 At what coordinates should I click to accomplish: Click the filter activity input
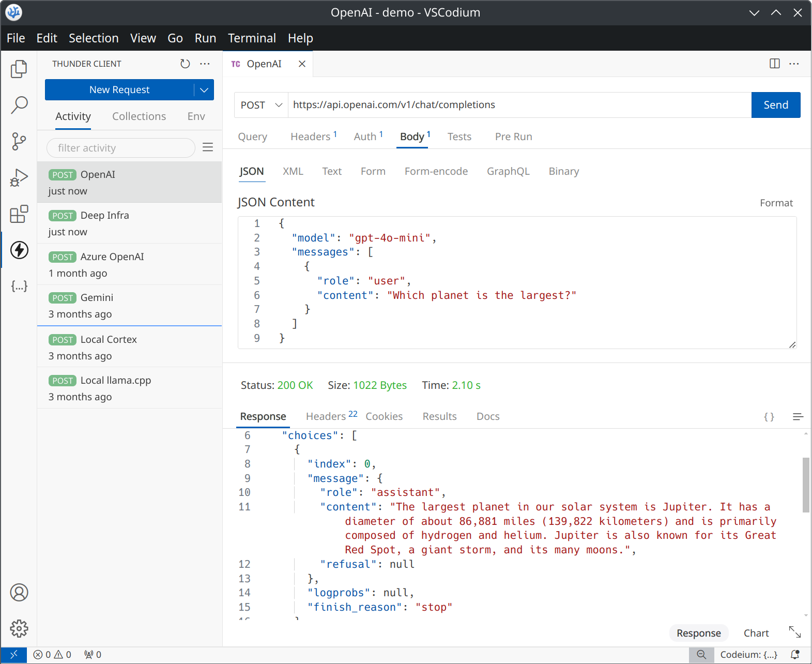tap(121, 148)
